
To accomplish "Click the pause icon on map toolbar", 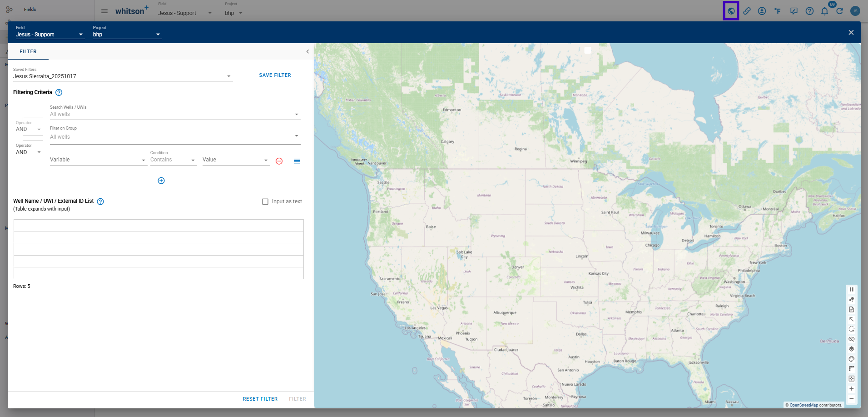I will click(852, 289).
